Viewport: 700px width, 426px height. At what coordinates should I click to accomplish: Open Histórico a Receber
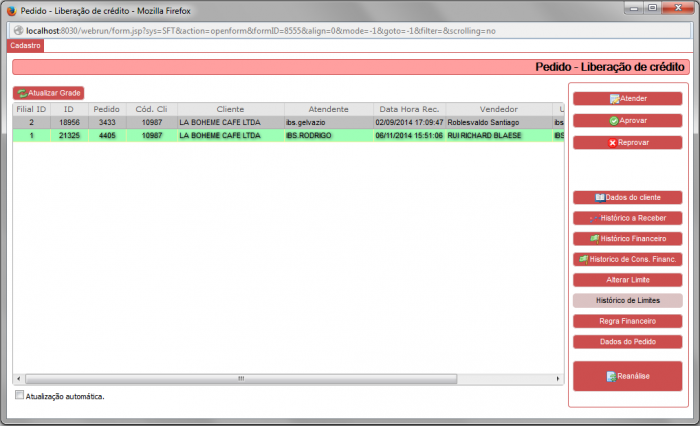coord(627,218)
